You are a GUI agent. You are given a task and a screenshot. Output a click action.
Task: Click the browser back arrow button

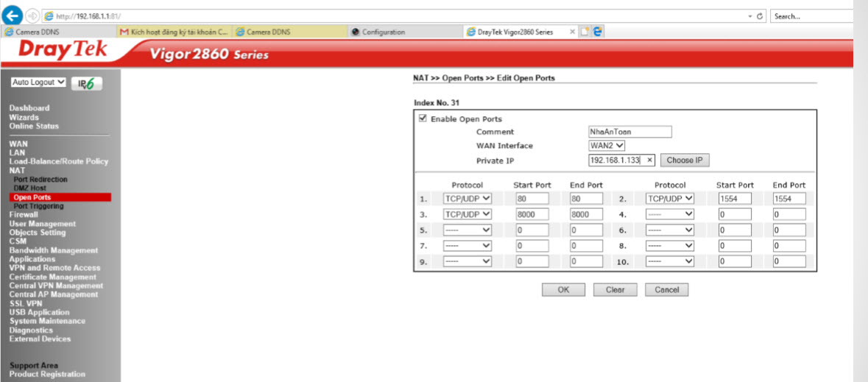(13, 15)
